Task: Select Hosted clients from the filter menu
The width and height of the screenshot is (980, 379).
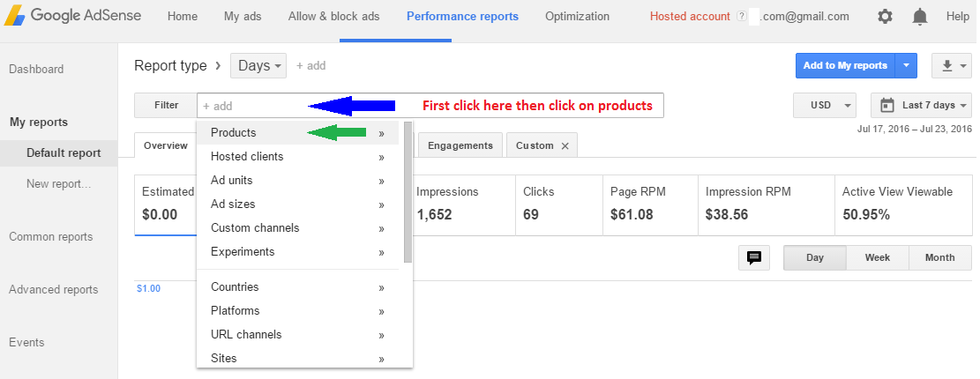Action: point(297,156)
